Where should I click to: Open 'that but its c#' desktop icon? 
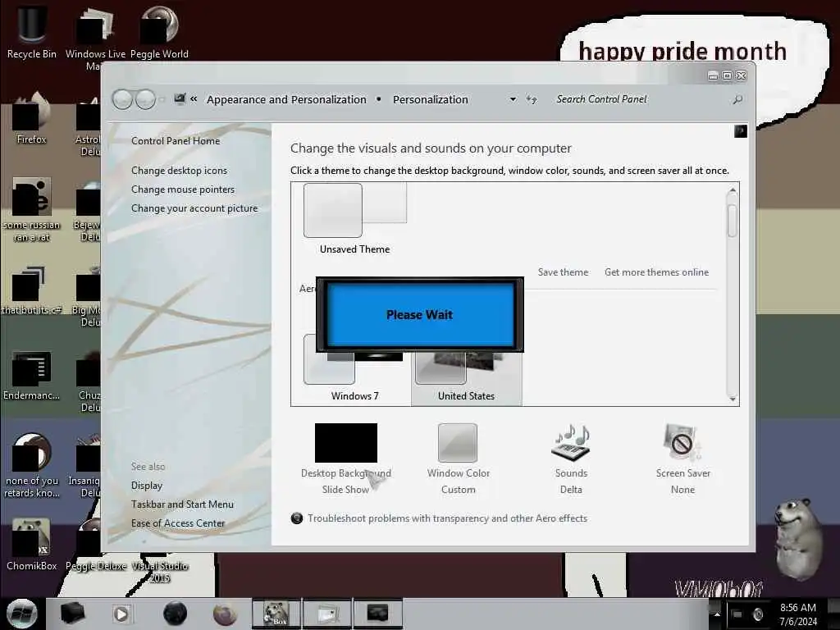point(32,290)
